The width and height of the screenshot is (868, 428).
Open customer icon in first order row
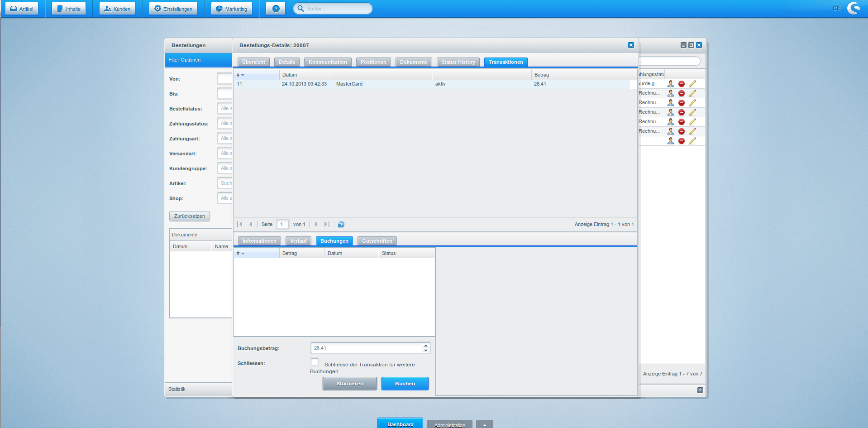(x=671, y=84)
